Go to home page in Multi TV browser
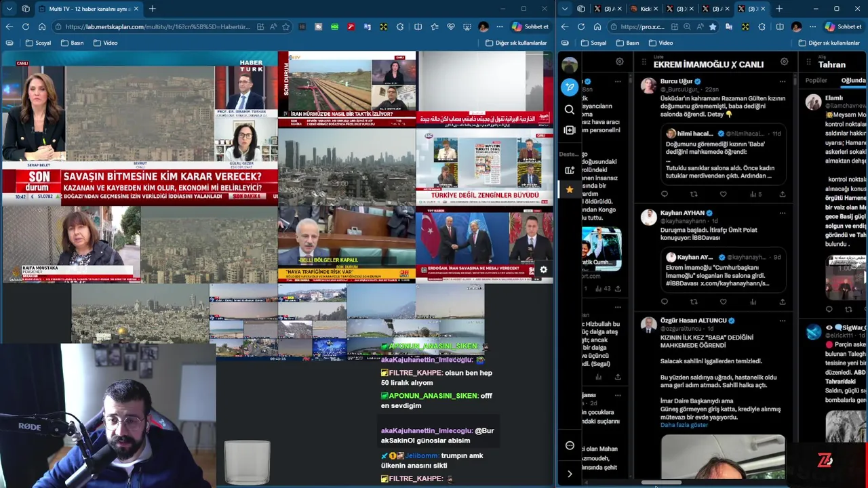Viewport: 868px width, 488px height. pos(42,26)
